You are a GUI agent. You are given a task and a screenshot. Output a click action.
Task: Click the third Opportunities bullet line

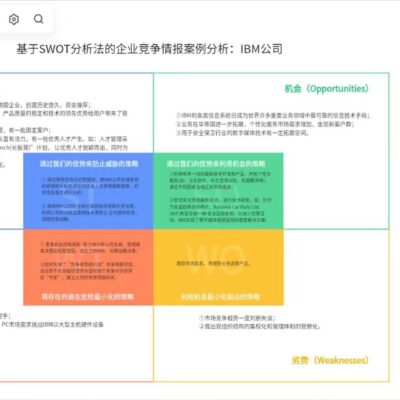click(243, 133)
